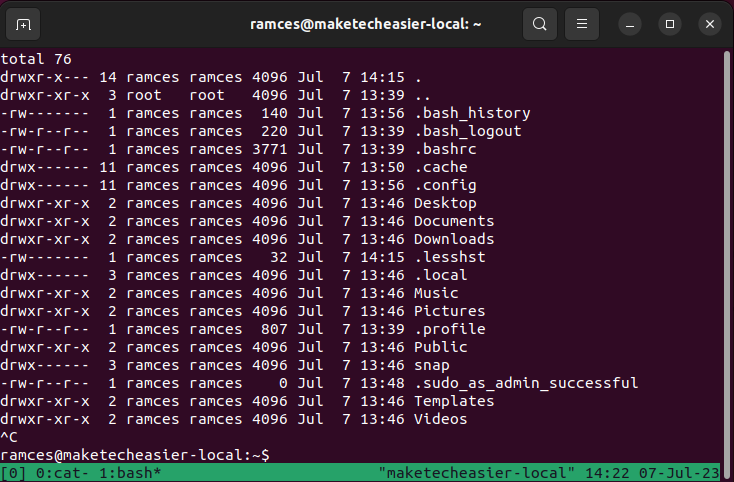Click the Videos directory name
Image resolution: width=734 pixels, height=482 pixels.
[441, 419]
